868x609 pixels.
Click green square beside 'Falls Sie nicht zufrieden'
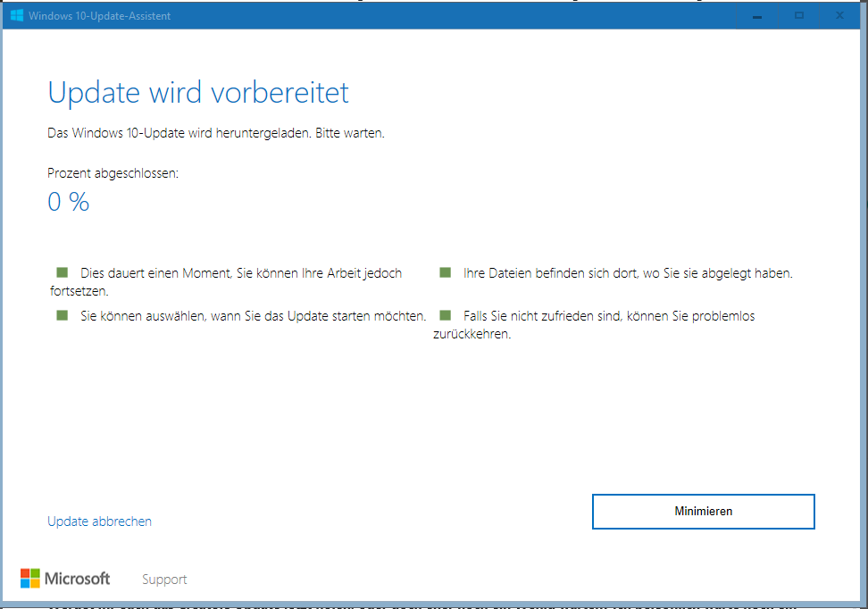tap(445, 315)
